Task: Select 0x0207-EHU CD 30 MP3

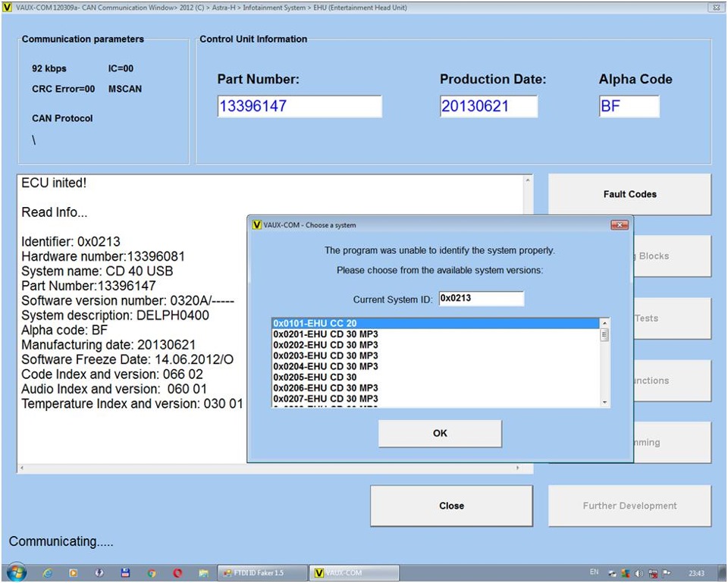Action: pos(435,398)
